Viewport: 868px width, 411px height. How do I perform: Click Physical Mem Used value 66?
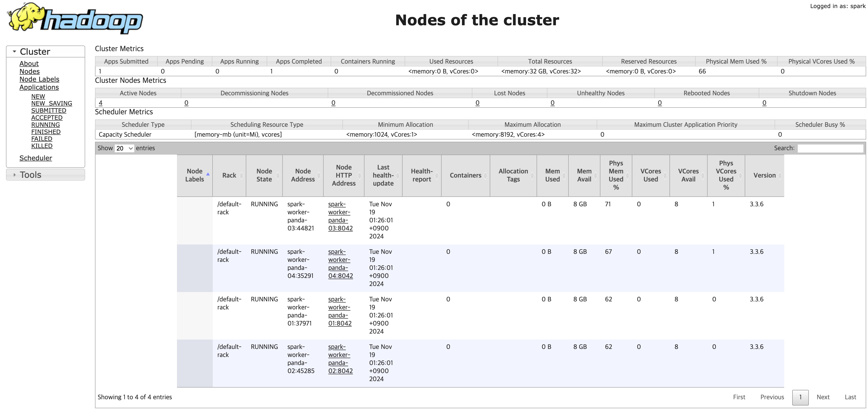tap(702, 71)
